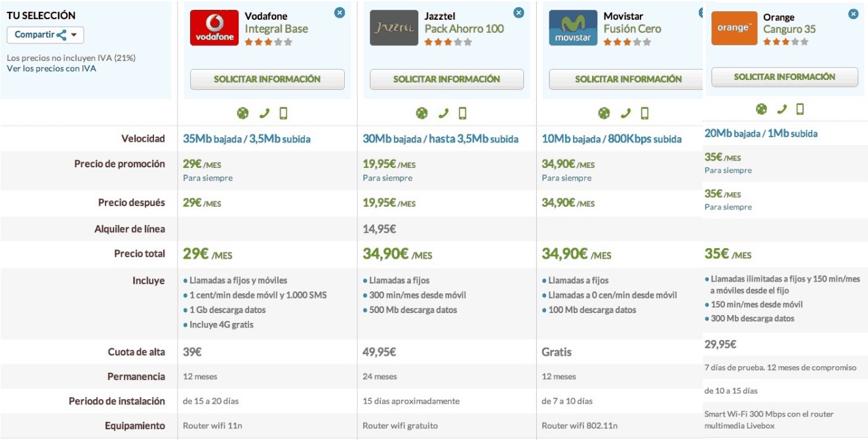Viewport: 868px width, 441px height.
Task: Click Movistar mobile phone icon
Action: [644, 114]
